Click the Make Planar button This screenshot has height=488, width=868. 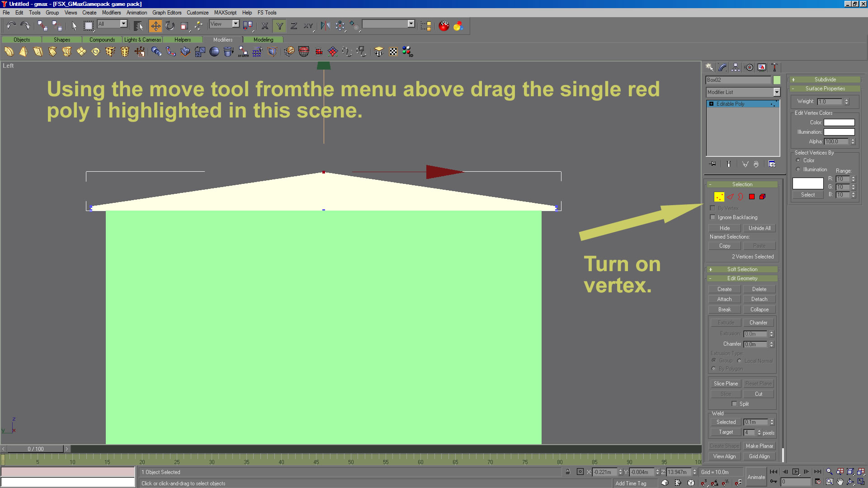pyautogui.click(x=759, y=446)
